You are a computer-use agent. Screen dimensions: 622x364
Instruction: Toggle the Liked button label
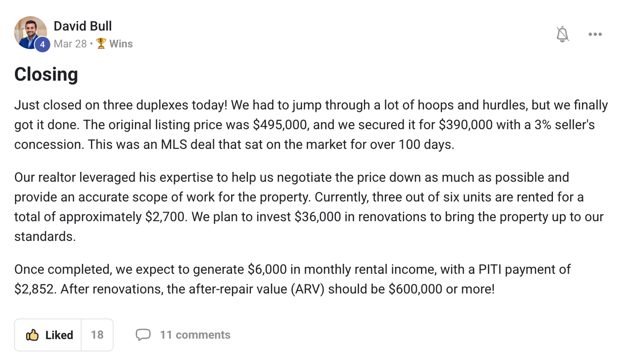pos(59,335)
